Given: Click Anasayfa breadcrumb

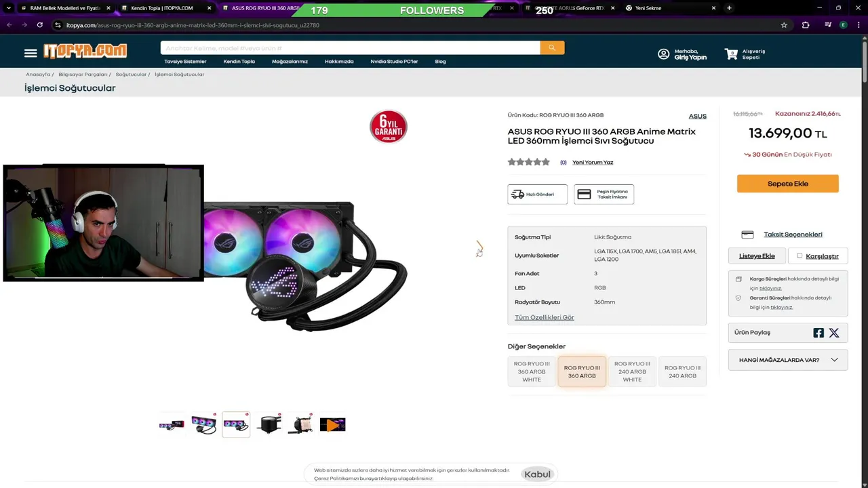Looking at the screenshot, I should (x=38, y=75).
